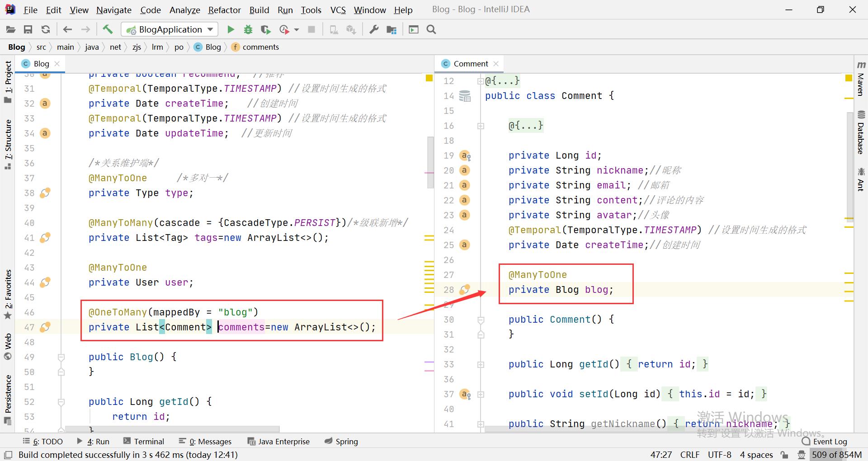This screenshot has width=868, height=461.
Task: Open the Navigate menu
Action: [x=114, y=10]
